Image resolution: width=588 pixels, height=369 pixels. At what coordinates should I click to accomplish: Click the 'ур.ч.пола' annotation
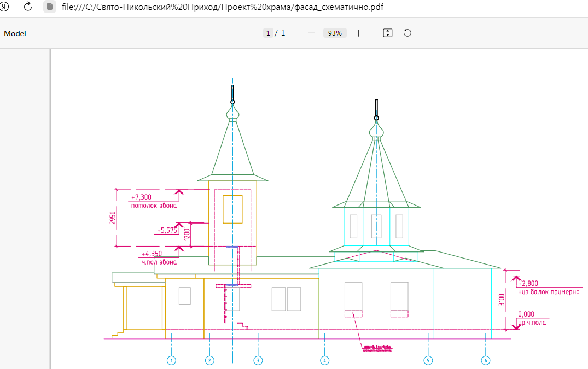pos(532,323)
